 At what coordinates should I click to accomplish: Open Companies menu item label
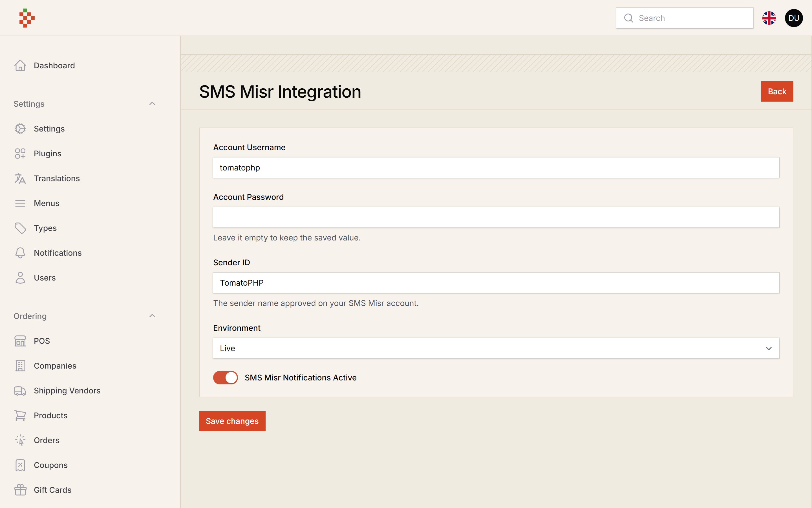(55, 366)
